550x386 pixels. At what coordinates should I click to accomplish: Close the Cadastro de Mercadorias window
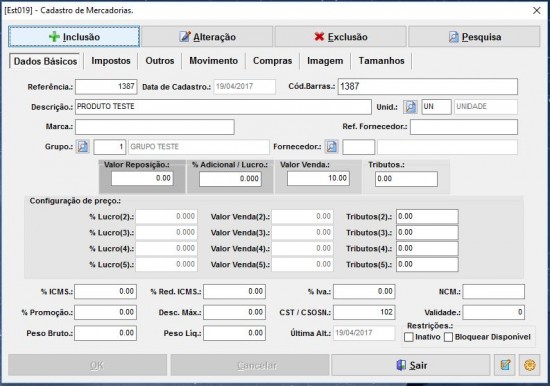(537, 11)
